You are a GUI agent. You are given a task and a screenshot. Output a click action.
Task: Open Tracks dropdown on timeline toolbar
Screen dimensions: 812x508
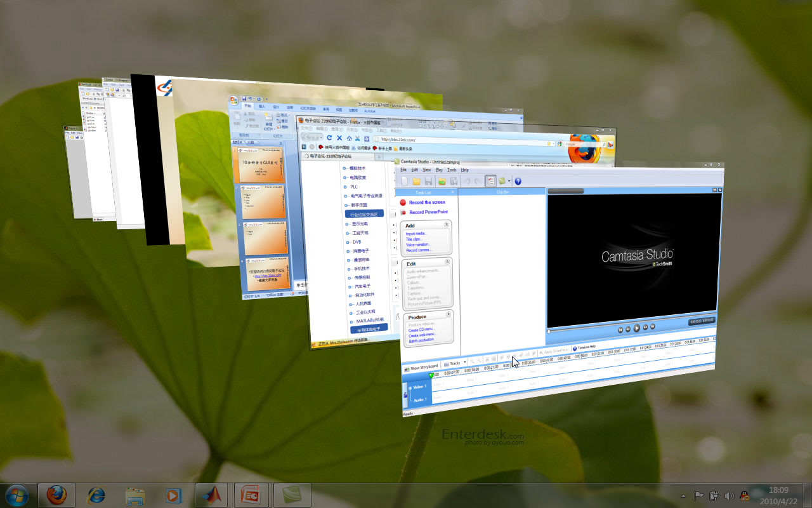tap(455, 364)
